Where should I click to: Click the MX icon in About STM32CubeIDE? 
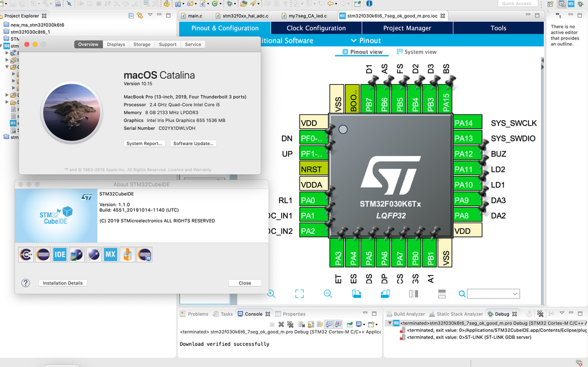110,254
